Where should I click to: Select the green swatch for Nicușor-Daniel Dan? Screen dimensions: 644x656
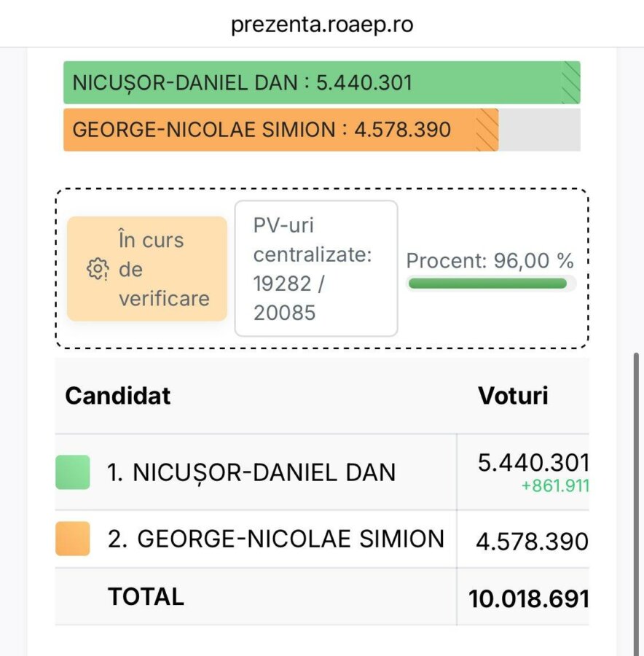pyautogui.click(x=73, y=472)
